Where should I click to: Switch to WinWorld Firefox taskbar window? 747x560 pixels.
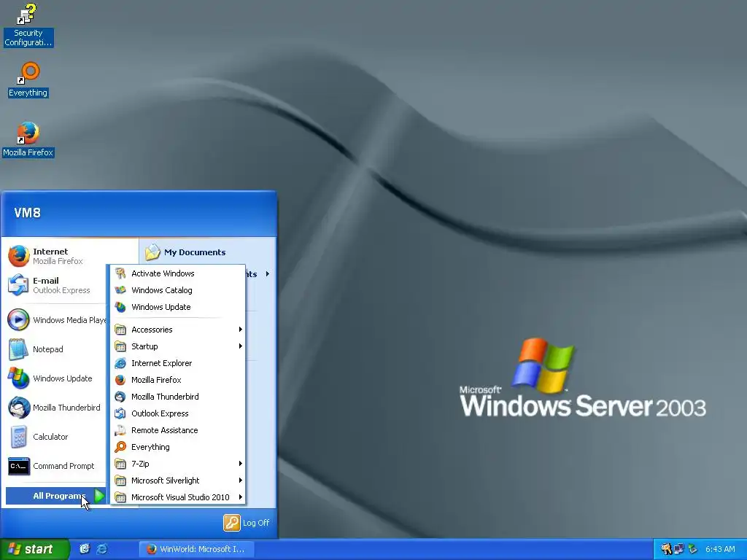click(196, 549)
